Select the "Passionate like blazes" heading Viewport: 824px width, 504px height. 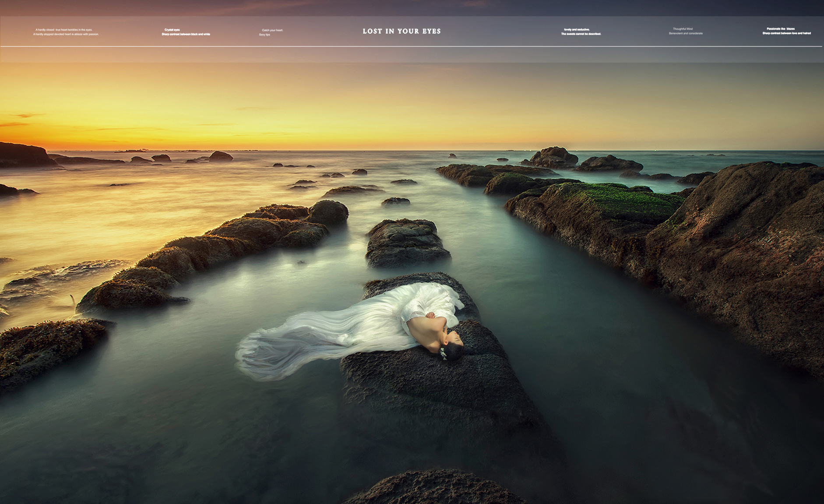[x=780, y=29]
